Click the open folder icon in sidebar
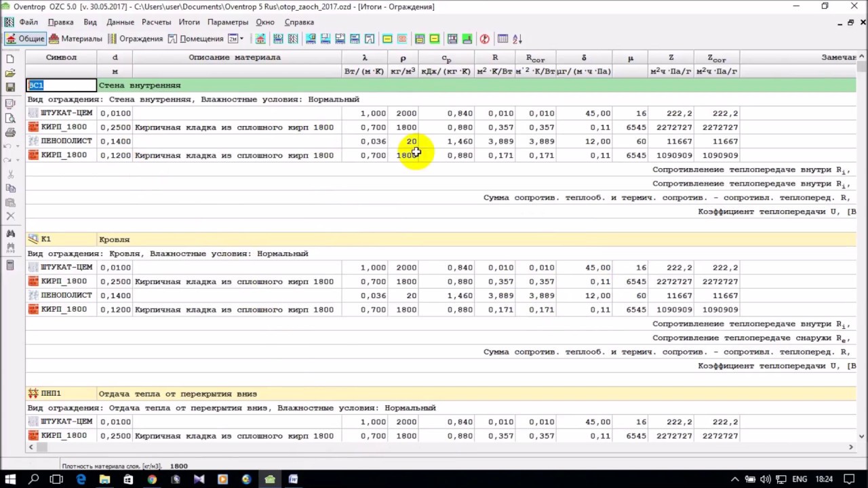Viewport: 868px width, 488px height. [x=10, y=73]
